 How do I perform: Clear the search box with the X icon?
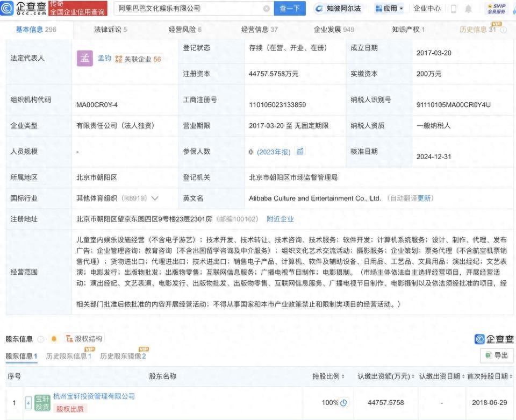(x=267, y=9)
